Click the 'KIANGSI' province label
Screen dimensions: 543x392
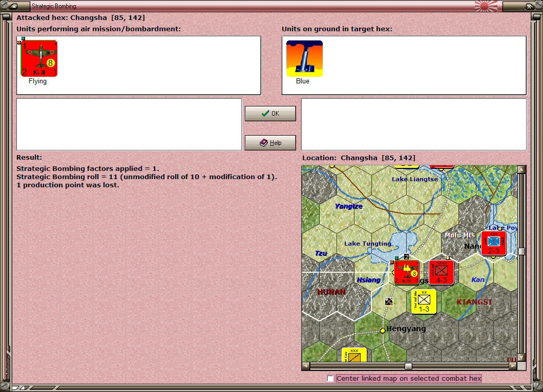474,302
